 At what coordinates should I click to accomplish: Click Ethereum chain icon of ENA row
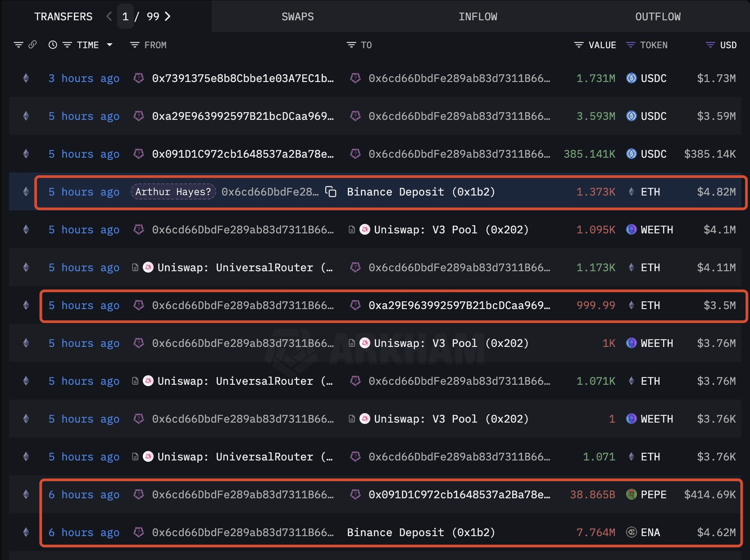pyautogui.click(x=26, y=533)
